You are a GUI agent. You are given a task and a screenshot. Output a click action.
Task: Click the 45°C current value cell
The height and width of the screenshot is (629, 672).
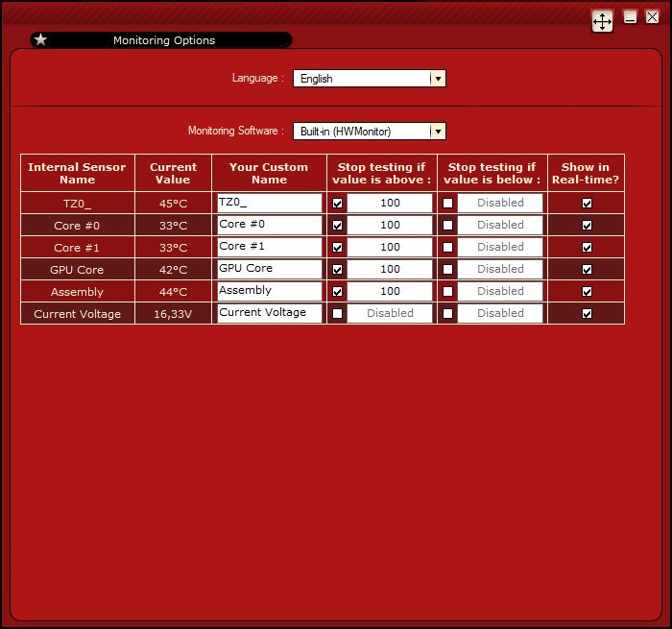(173, 204)
